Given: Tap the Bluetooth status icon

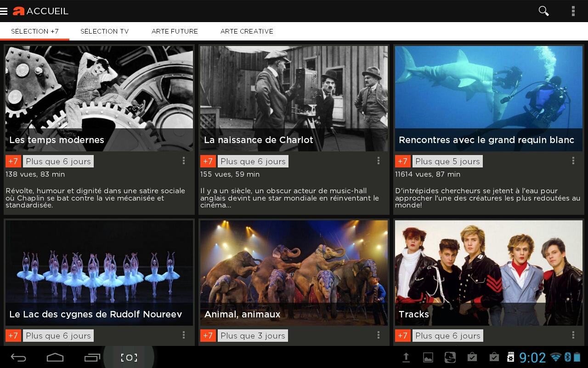Looking at the screenshot, I should pos(567,357).
